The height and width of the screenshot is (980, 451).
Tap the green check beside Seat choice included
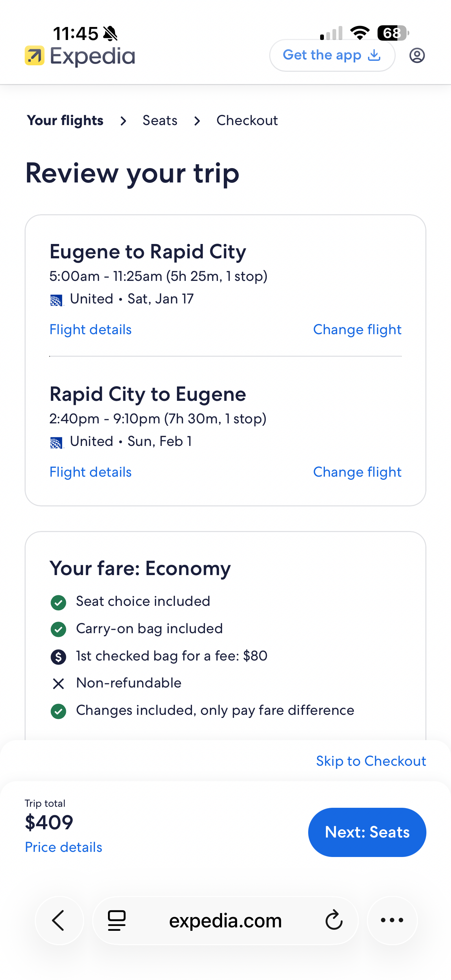(x=58, y=602)
